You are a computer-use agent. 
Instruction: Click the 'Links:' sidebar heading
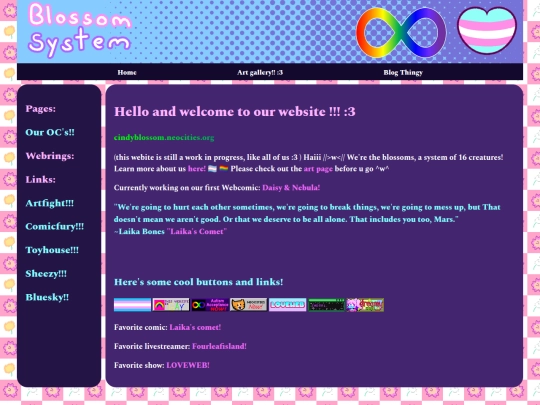(41, 179)
